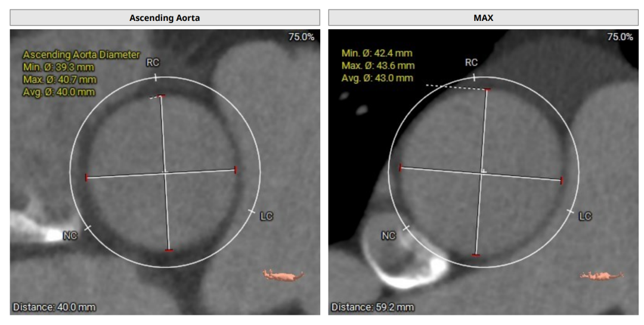Click the LC marker label in MAX panel

click(585, 216)
